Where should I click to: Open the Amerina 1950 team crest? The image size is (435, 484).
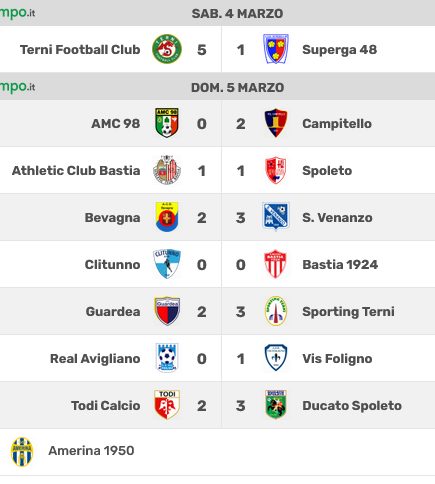[x=22, y=452]
